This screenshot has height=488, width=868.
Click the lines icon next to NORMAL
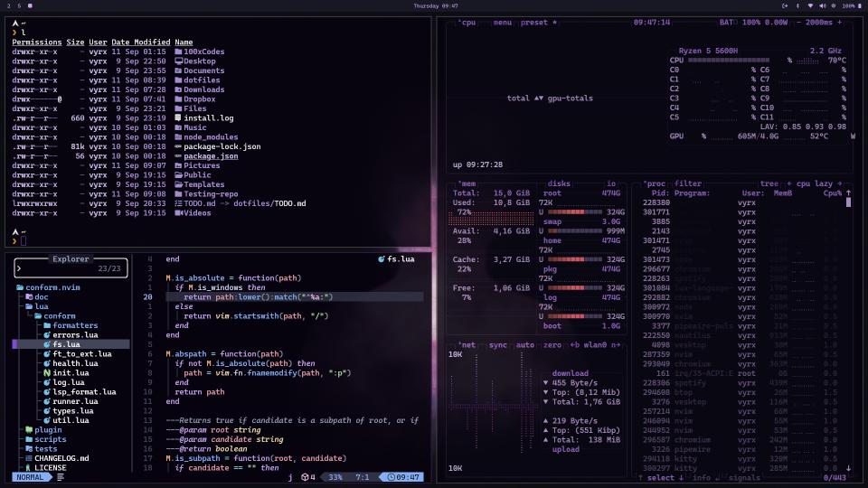pos(61,477)
